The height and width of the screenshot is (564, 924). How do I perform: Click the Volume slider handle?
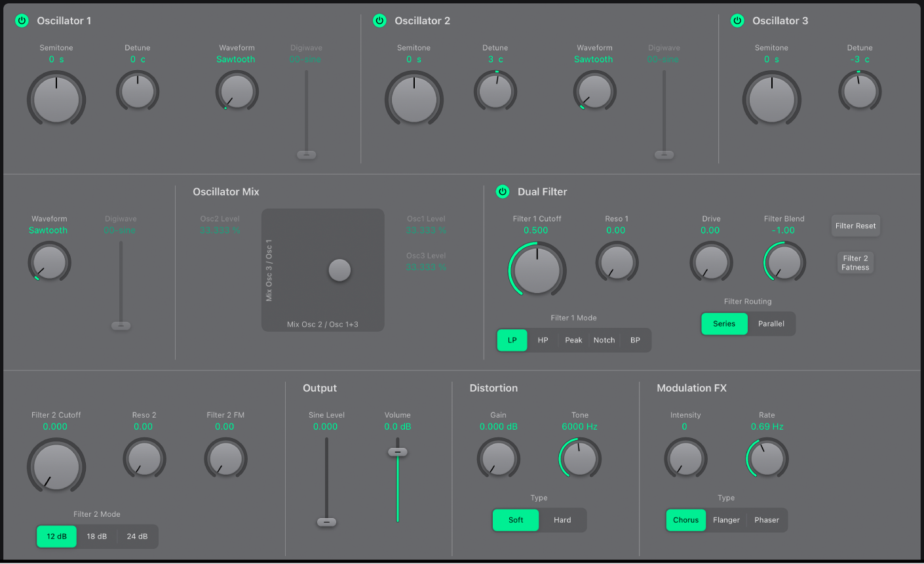pos(397,452)
